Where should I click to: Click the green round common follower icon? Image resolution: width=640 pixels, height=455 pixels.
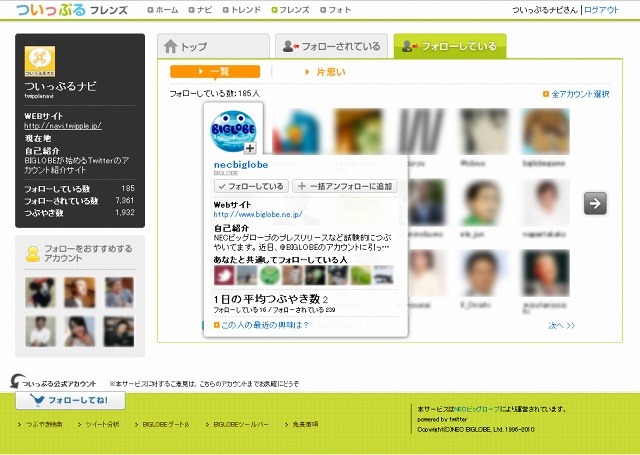coord(269,275)
